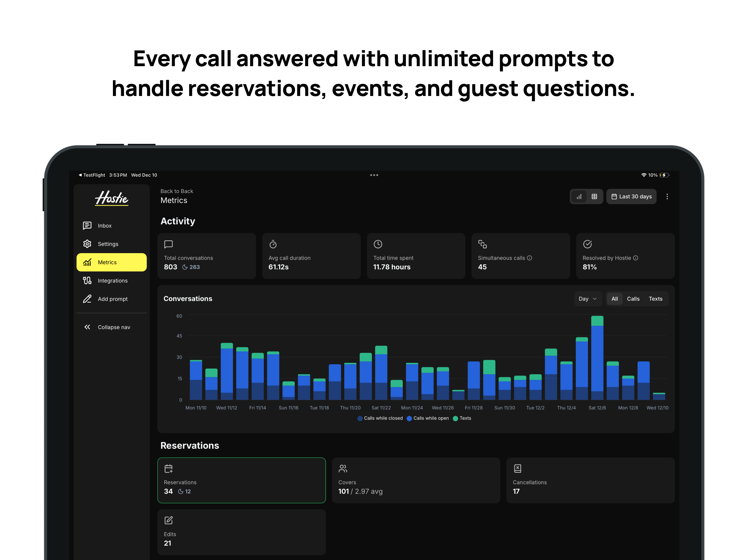Image resolution: width=747 pixels, height=560 pixels.
Task: Click the Covers people icon
Action: click(x=343, y=469)
